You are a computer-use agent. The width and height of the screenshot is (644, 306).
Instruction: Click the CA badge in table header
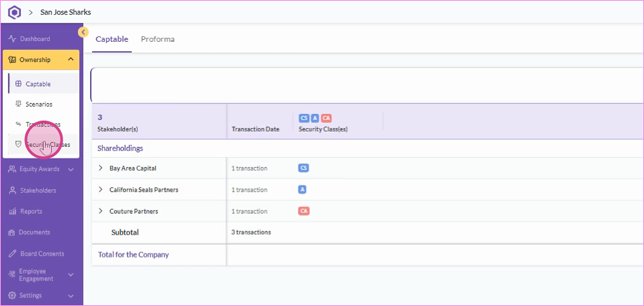pyautogui.click(x=326, y=118)
